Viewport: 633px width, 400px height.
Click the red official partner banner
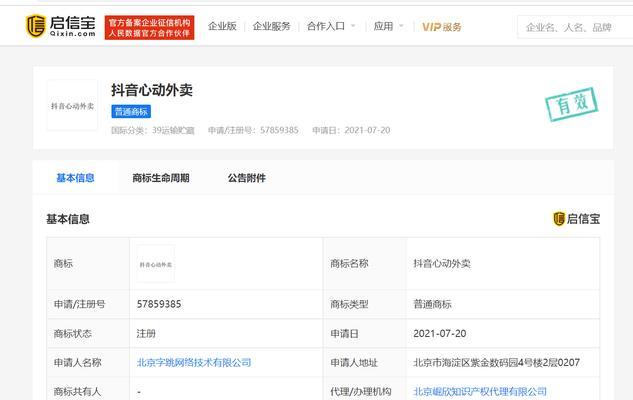[x=149, y=27]
